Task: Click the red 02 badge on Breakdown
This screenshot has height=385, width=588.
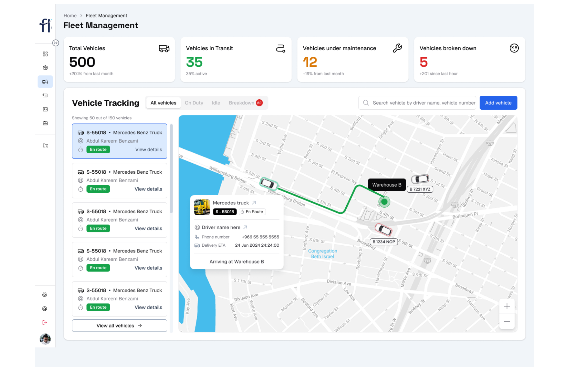Action: (x=259, y=103)
